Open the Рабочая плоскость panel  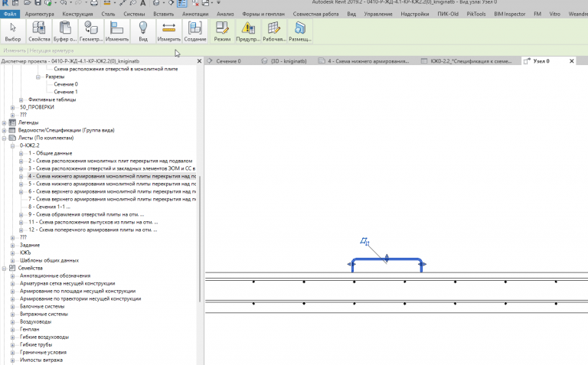tap(274, 31)
